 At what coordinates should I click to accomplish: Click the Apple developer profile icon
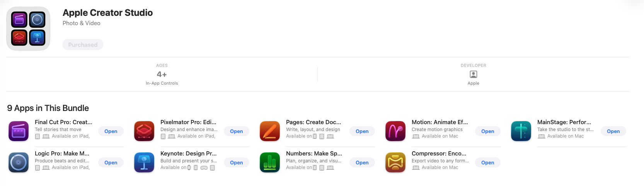474,74
